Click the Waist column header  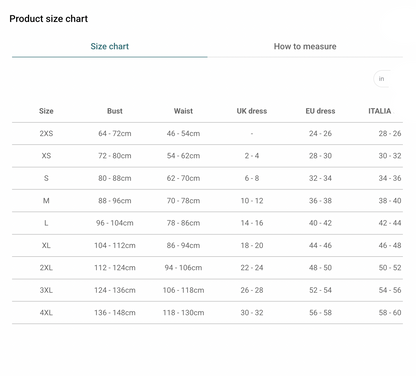(183, 111)
